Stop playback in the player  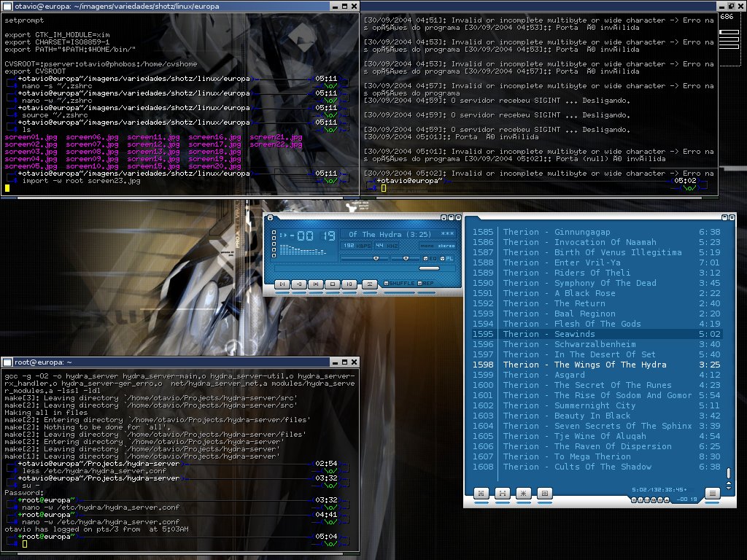[333, 283]
